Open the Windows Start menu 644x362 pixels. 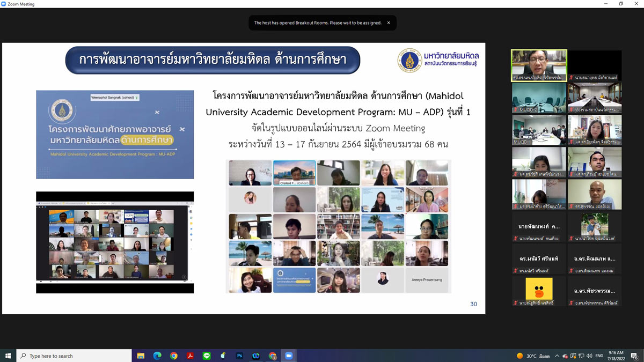click(8, 356)
